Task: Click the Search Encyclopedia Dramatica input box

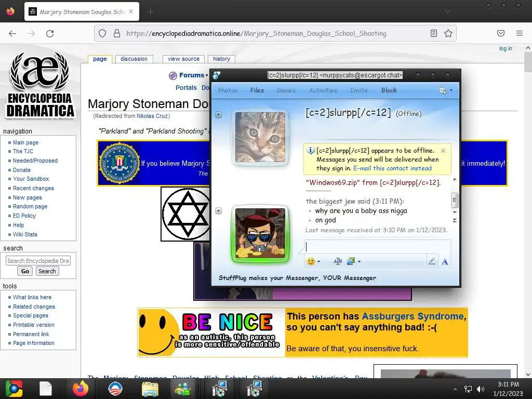Action: pos(38,261)
